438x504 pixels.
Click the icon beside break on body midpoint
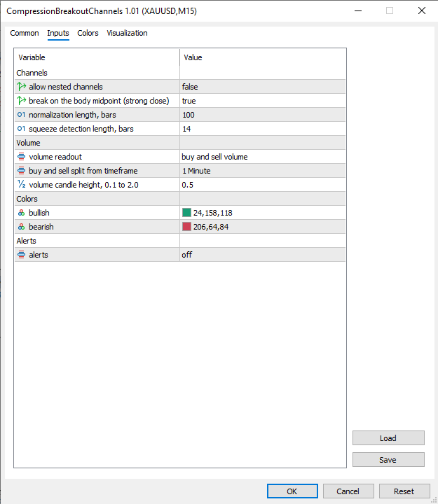pos(22,101)
